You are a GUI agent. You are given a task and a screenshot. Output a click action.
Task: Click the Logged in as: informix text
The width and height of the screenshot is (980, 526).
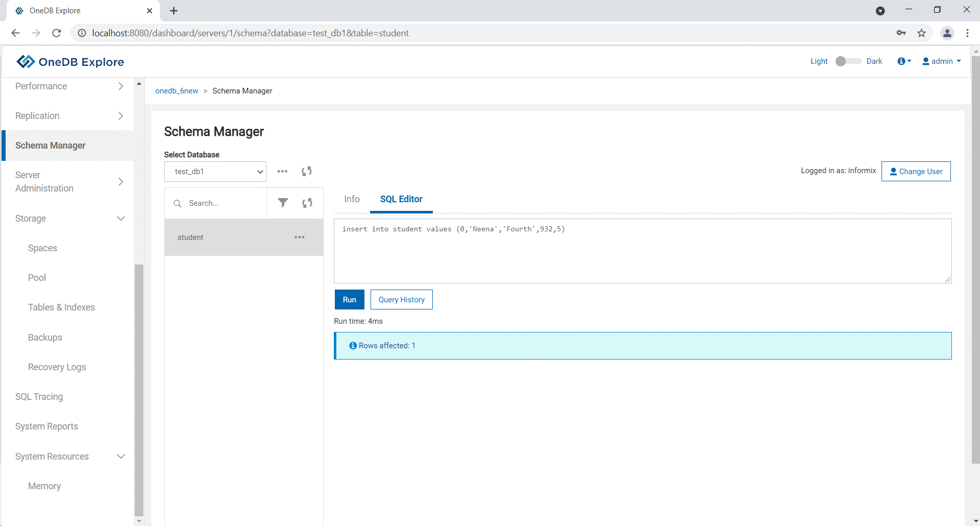point(838,171)
